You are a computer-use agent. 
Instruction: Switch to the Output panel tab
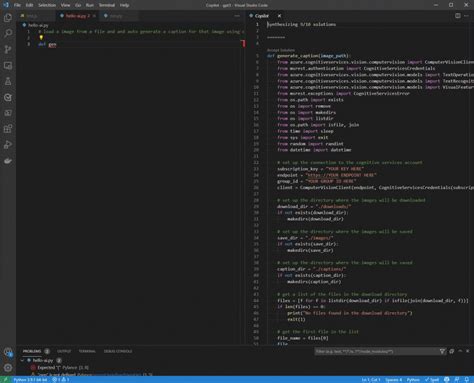64,351
